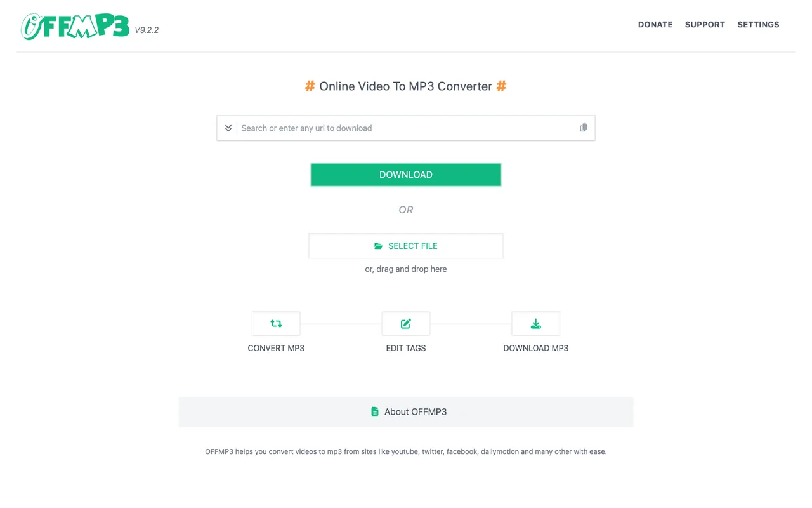Click the double-chevron icon in search bar
This screenshot has width=812, height=508.
[x=228, y=128]
